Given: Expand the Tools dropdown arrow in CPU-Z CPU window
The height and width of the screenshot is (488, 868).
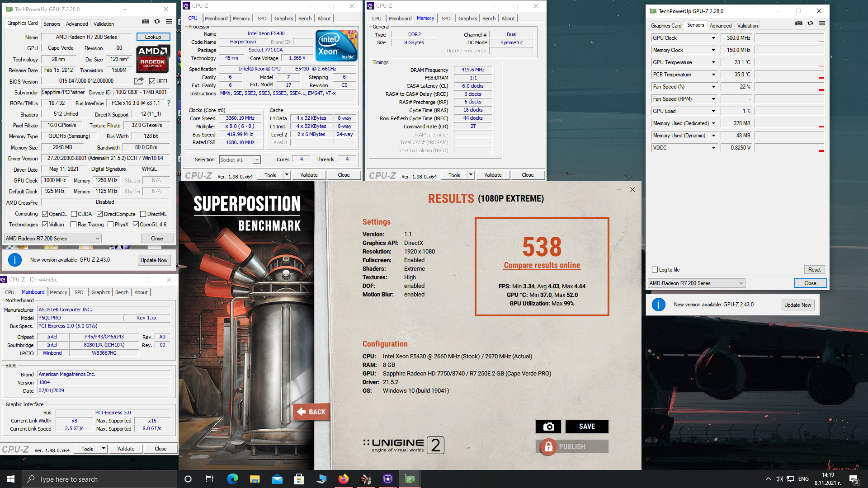Looking at the screenshot, I should [287, 175].
